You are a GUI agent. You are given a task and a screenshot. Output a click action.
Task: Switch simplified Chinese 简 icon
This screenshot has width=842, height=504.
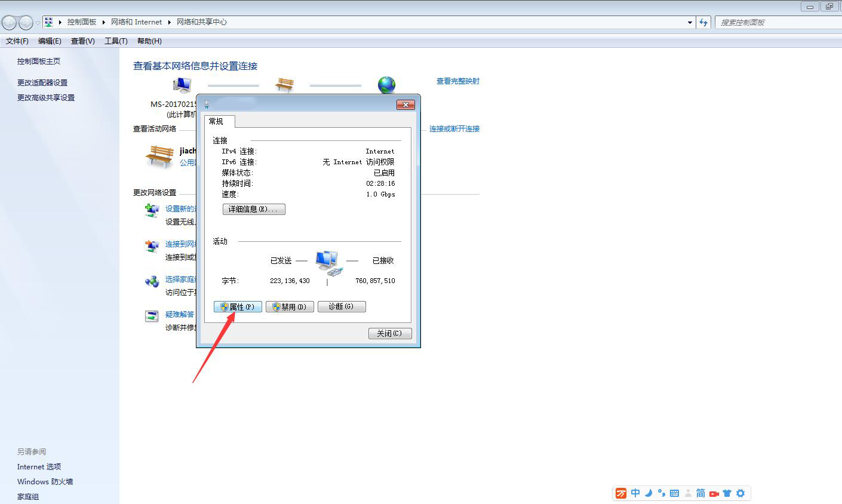(x=700, y=493)
